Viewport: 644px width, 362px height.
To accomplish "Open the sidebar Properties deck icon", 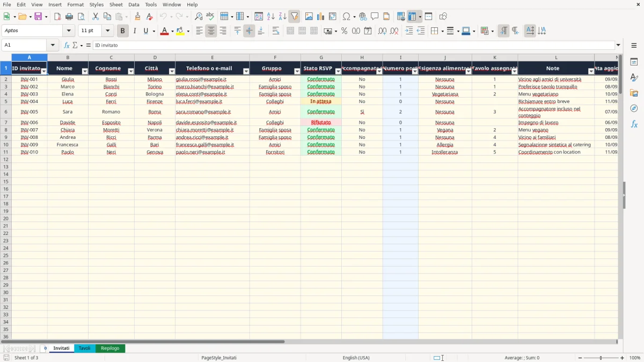I will (634, 62).
